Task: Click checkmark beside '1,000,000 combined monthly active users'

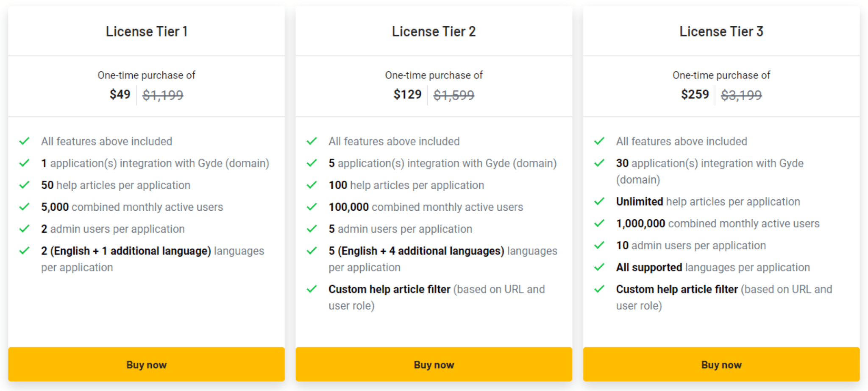Action: tap(599, 223)
